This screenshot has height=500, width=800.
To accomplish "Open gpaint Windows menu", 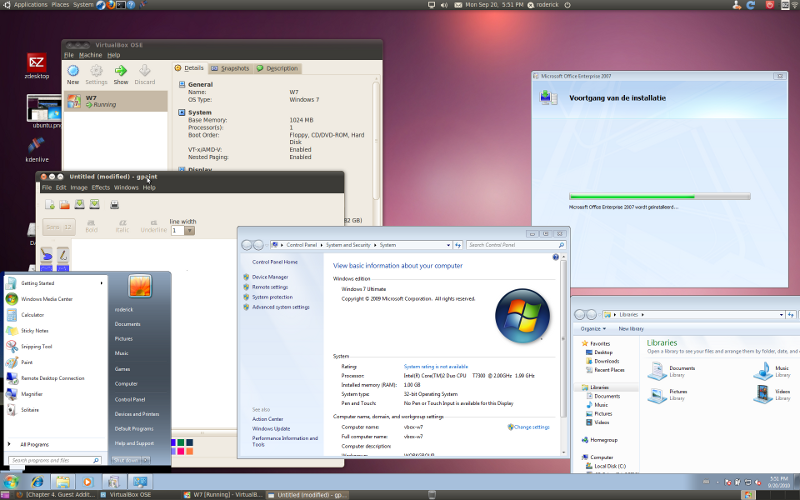I will (x=126, y=188).
